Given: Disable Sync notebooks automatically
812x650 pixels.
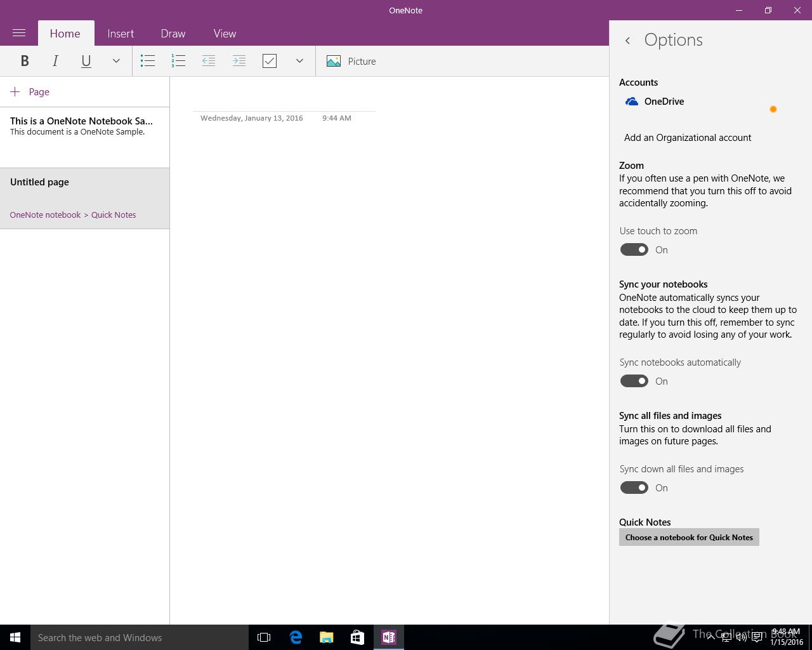Looking at the screenshot, I should pyautogui.click(x=634, y=381).
